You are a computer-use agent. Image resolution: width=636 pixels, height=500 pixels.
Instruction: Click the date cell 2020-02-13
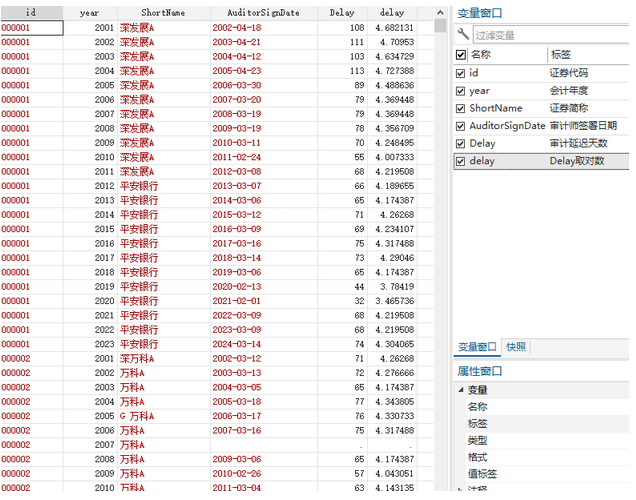click(x=264, y=287)
